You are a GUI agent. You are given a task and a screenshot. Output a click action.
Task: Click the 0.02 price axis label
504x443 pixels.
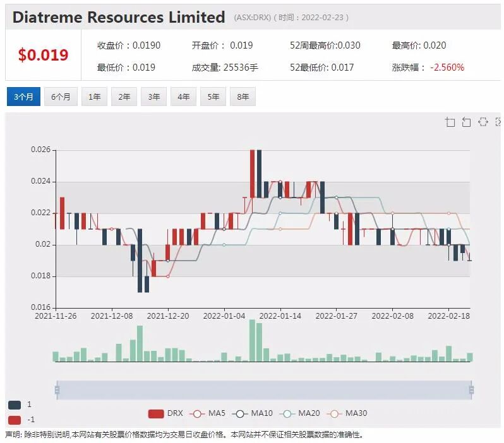coord(43,244)
